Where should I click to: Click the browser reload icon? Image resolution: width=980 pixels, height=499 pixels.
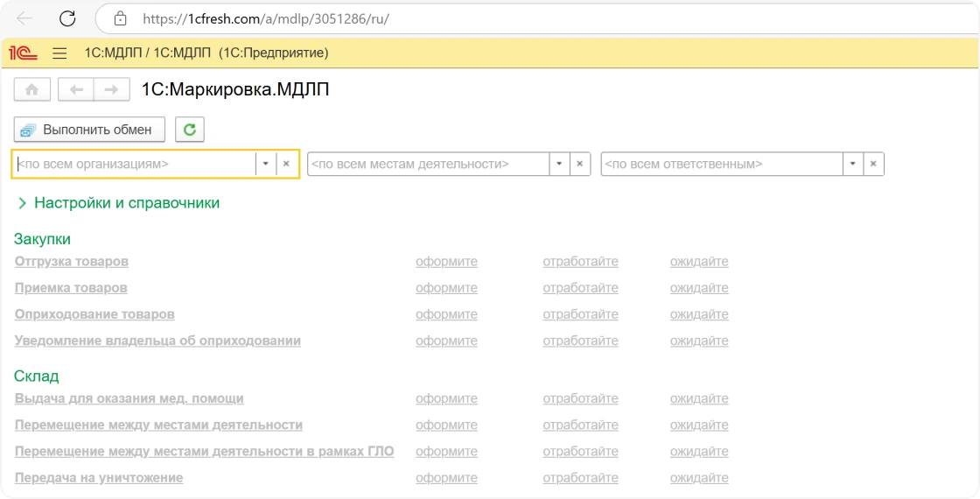(67, 18)
